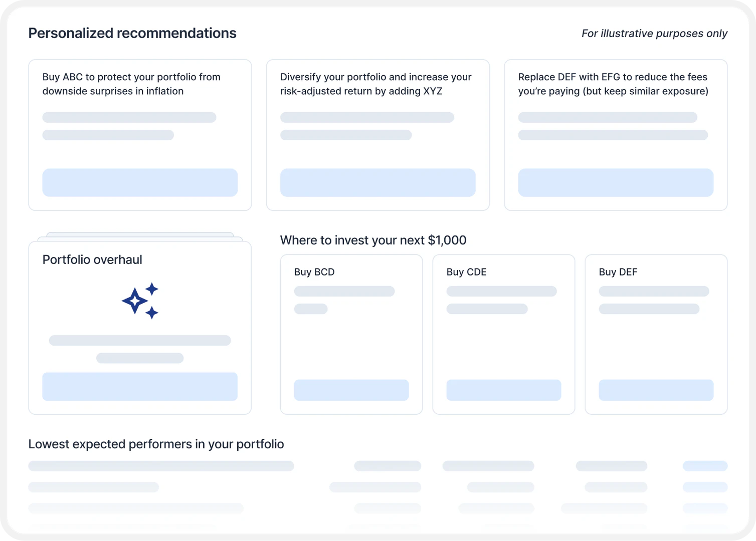
Task: Click the Buy DEF action button
Action: click(x=656, y=390)
